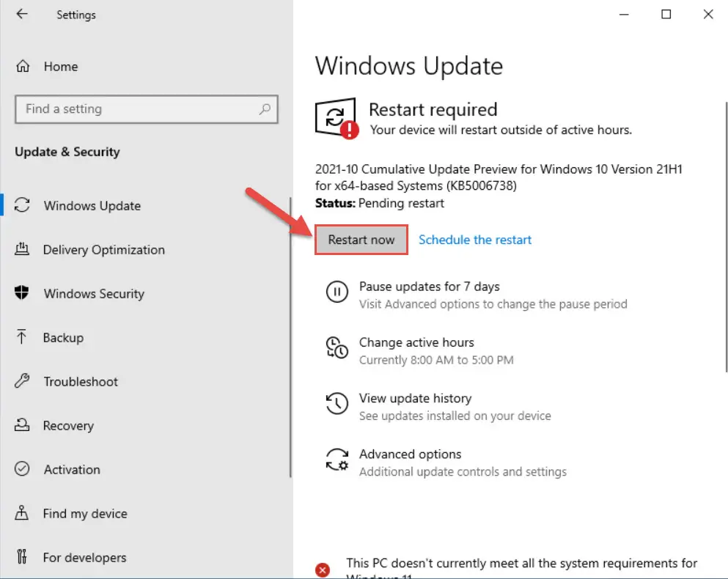This screenshot has width=728, height=579.
Task: Open Change active hours option
Action: point(416,342)
